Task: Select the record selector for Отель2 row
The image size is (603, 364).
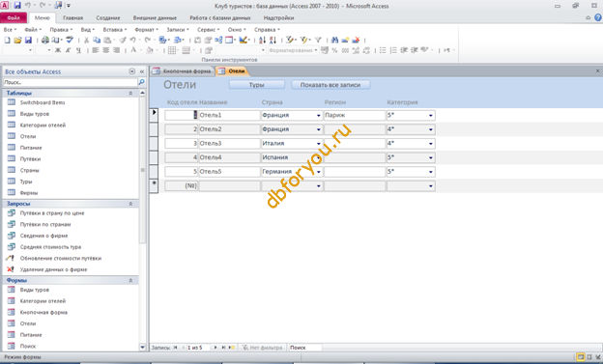Action: (x=154, y=129)
